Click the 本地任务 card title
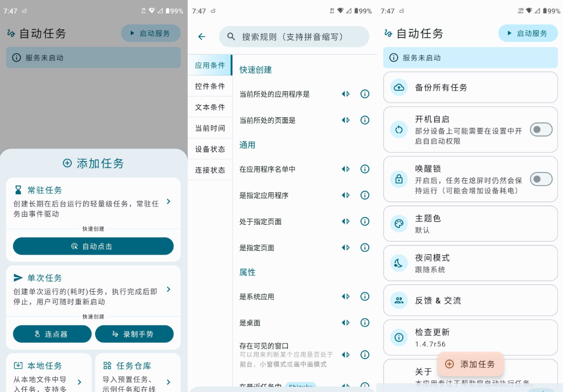The height and width of the screenshot is (392, 563). pyautogui.click(x=45, y=366)
